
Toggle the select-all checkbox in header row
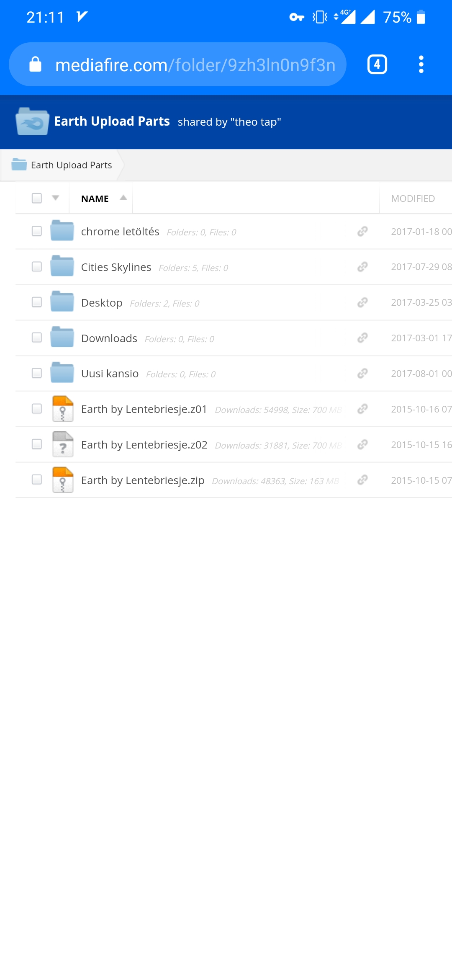tap(37, 198)
